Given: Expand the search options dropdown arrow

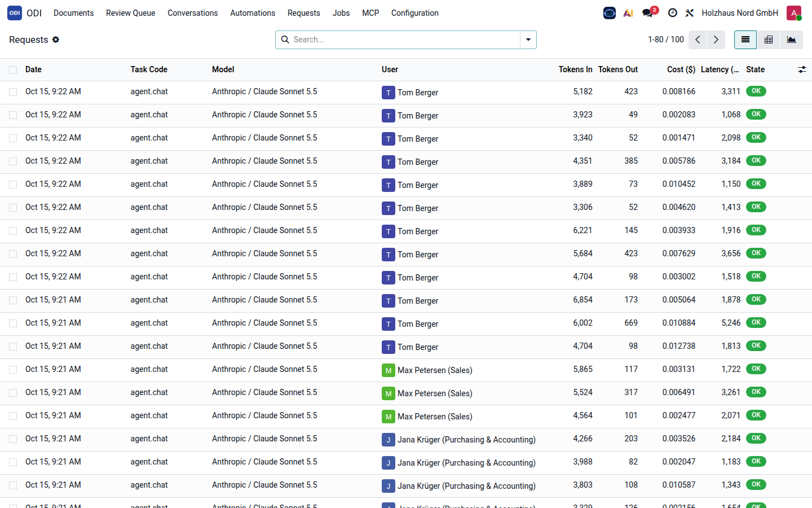Looking at the screenshot, I should coord(528,40).
